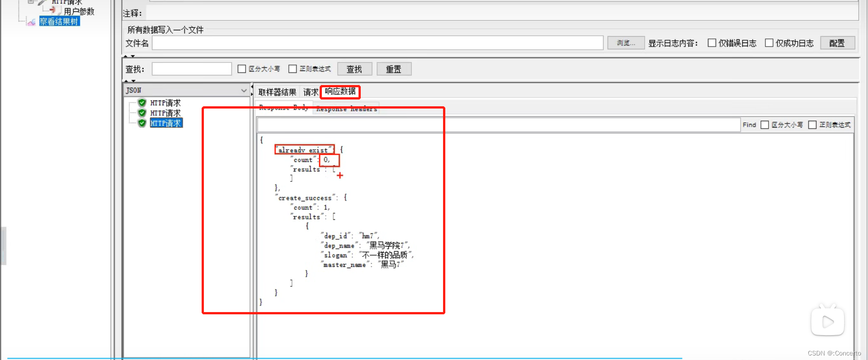Click the "master_name": "黑马7" line
Screen dimensions: 868x360
click(x=362, y=264)
